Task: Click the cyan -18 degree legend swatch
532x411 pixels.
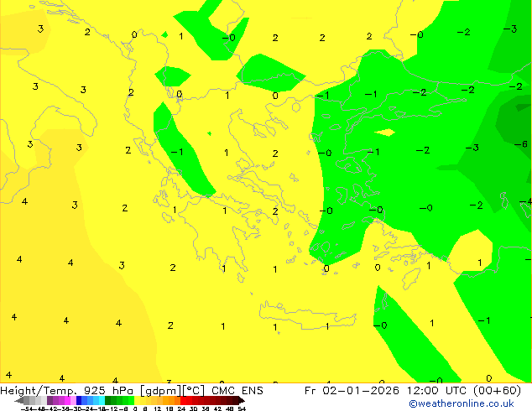Action: pyautogui.click(x=102, y=401)
